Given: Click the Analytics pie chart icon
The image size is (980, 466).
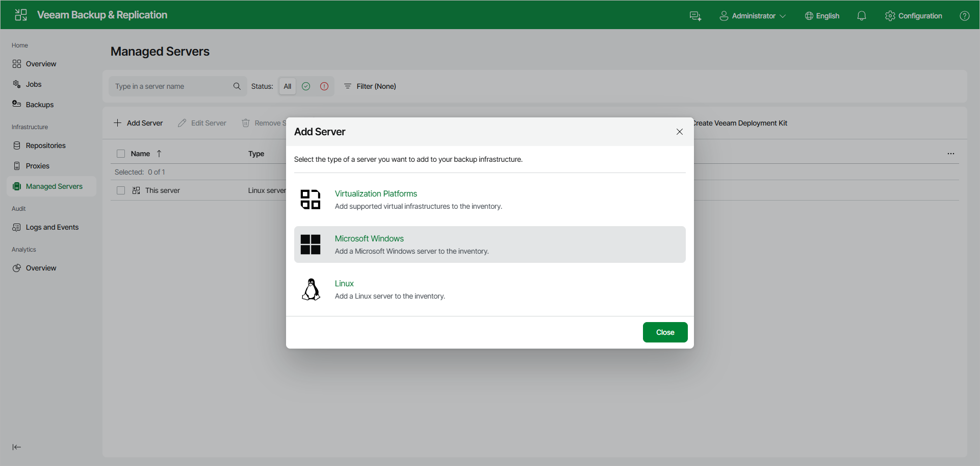Looking at the screenshot, I should pos(17,268).
